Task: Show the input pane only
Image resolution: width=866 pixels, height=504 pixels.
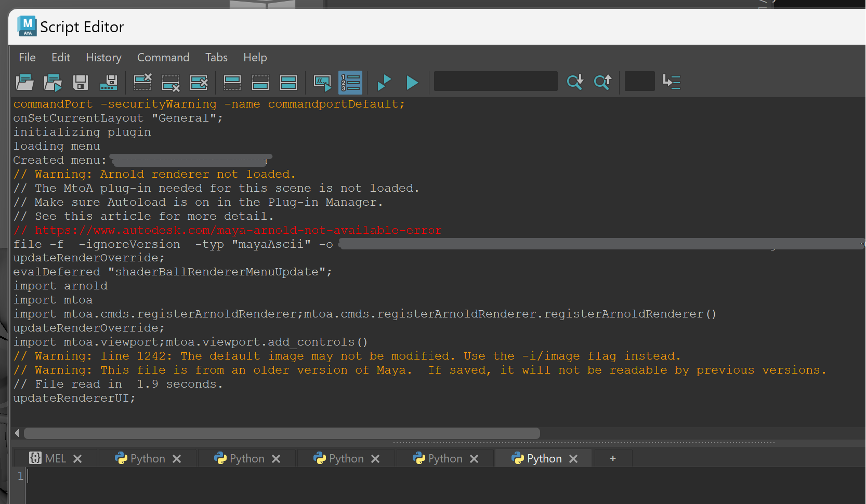Action: (260, 82)
